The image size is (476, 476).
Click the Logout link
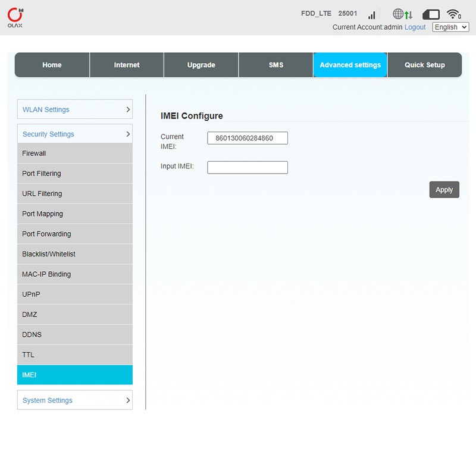415,27
